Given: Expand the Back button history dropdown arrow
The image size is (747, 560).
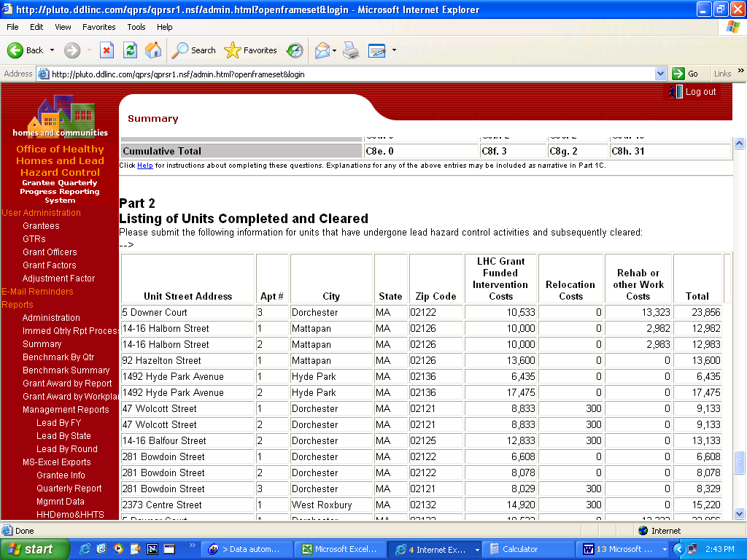Looking at the screenshot, I should click(x=52, y=50).
